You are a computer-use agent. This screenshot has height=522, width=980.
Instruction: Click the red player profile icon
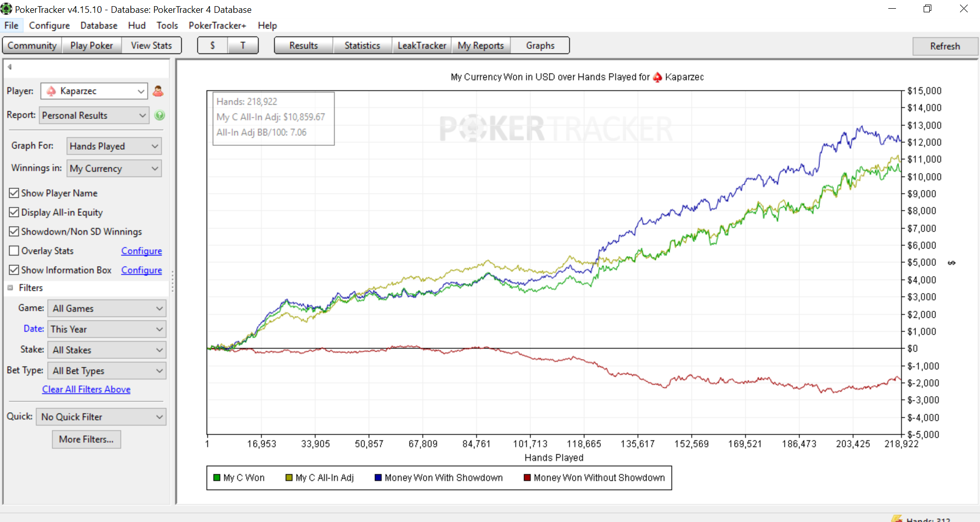pyautogui.click(x=158, y=91)
